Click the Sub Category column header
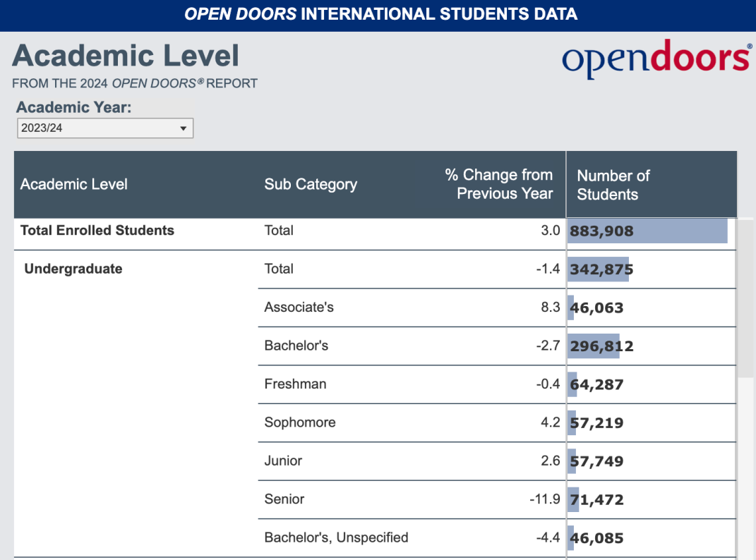This screenshot has height=560, width=756. [x=311, y=184]
